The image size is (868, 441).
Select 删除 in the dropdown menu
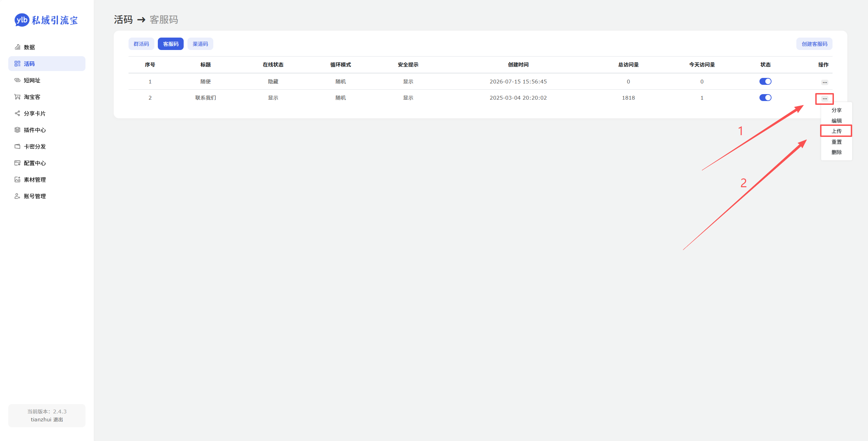(836, 152)
